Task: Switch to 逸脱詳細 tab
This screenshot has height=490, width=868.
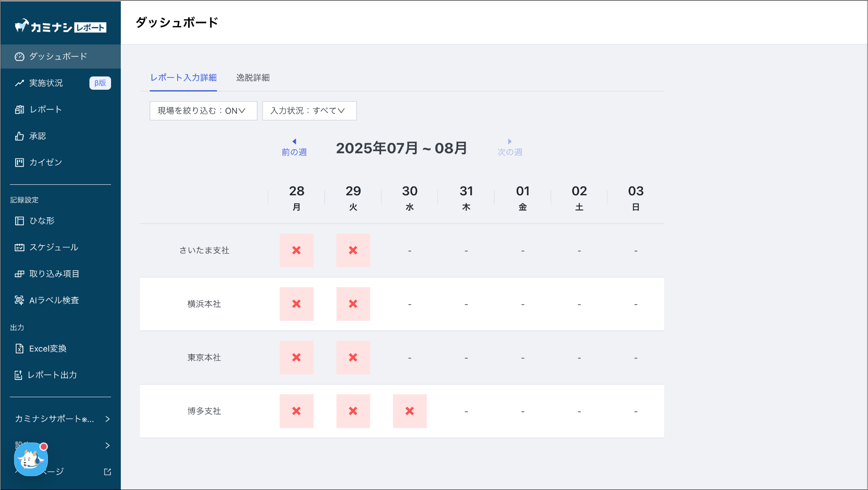Action: click(x=253, y=78)
